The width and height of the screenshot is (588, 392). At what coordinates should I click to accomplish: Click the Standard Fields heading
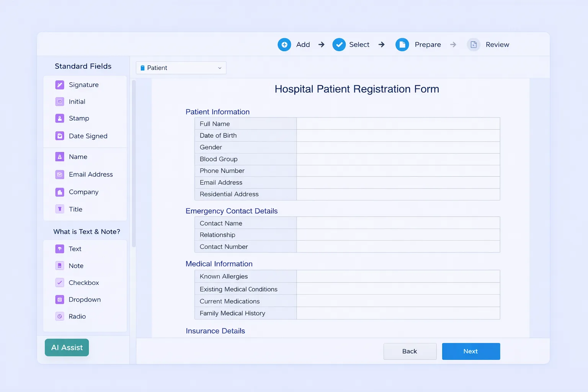click(x=83, y=66)
